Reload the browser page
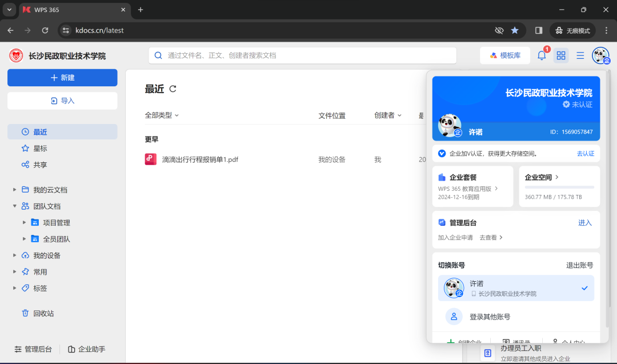The image size is (617, 364). coord(45,30)
